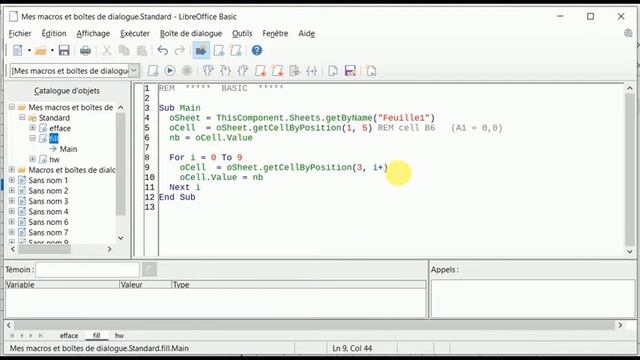
Task: Select Sans nom 7 in catalog
Action: (x=48, y=232)
